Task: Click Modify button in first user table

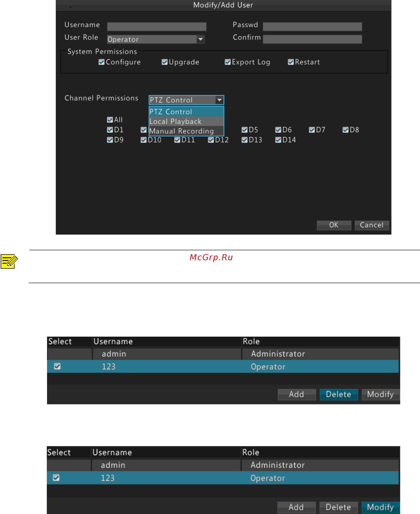Action: point(381,394)
